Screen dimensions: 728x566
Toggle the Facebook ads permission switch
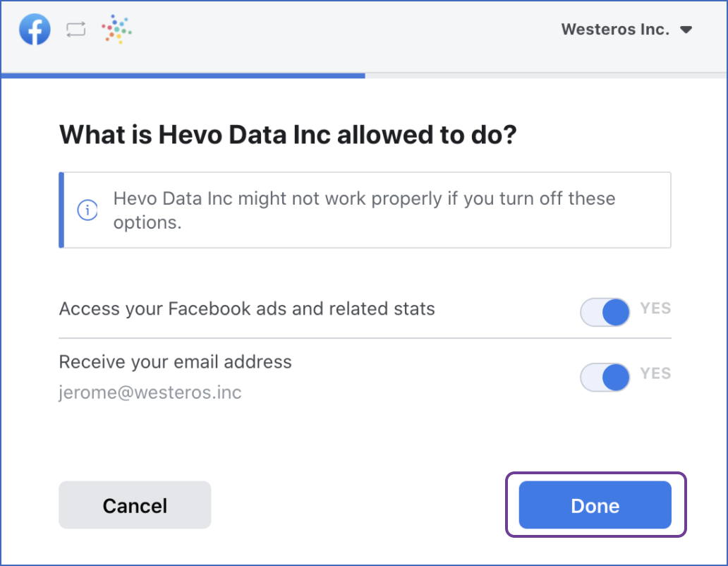coord(605,312)
